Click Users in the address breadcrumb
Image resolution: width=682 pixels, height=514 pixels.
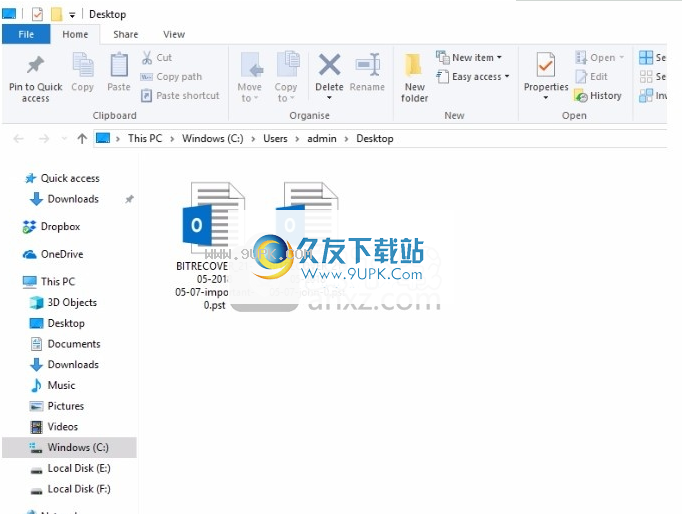275,139
